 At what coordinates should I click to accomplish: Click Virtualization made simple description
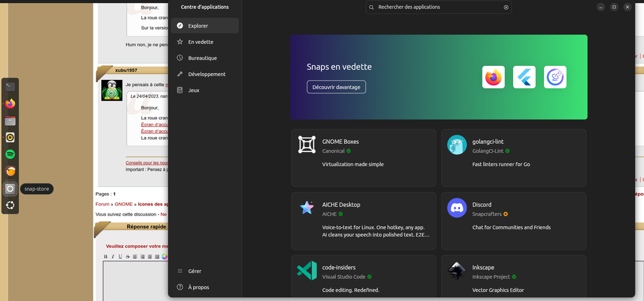point(353,164)
